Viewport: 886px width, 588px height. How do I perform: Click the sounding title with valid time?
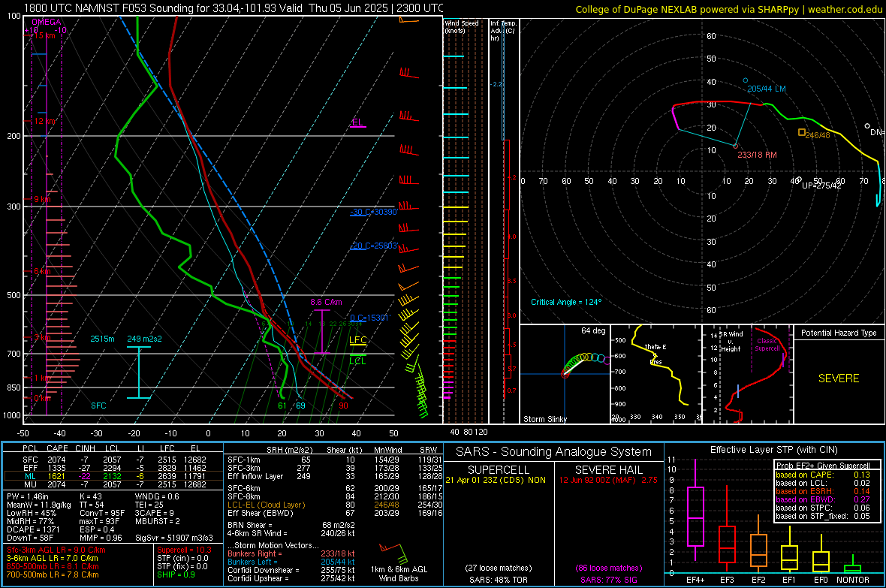234,8
